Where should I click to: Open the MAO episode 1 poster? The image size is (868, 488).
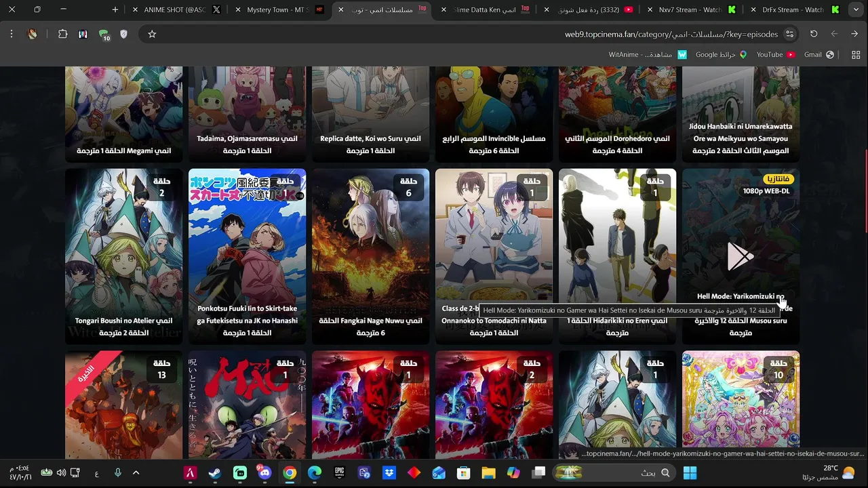(247, 405)
